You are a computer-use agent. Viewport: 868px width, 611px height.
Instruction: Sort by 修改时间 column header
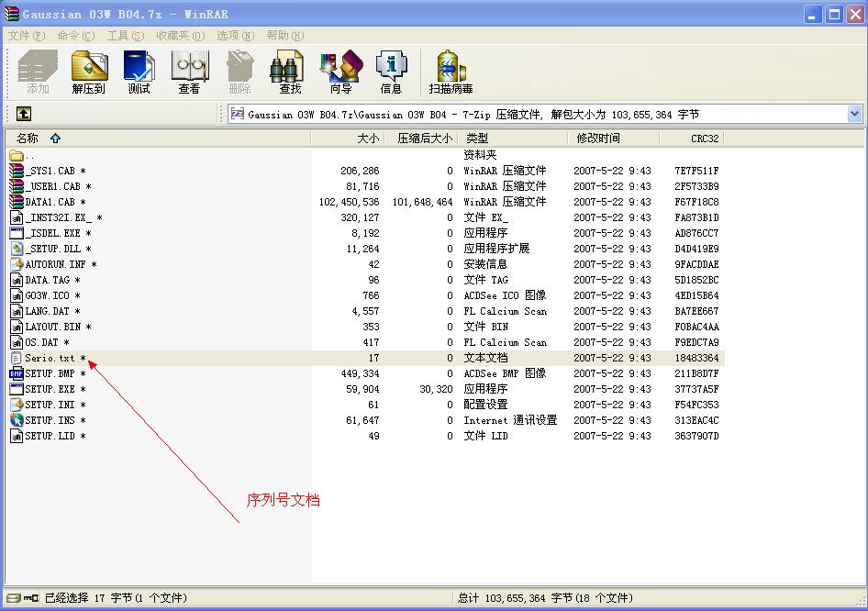click(x=613, y=139)
